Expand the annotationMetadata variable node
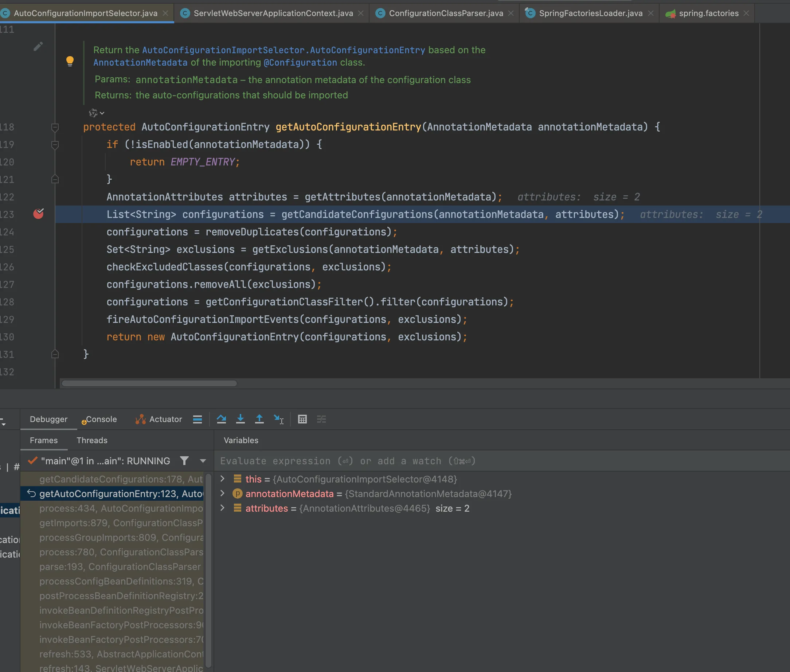This screenshot has height=672, width=790. pos(222,493)
